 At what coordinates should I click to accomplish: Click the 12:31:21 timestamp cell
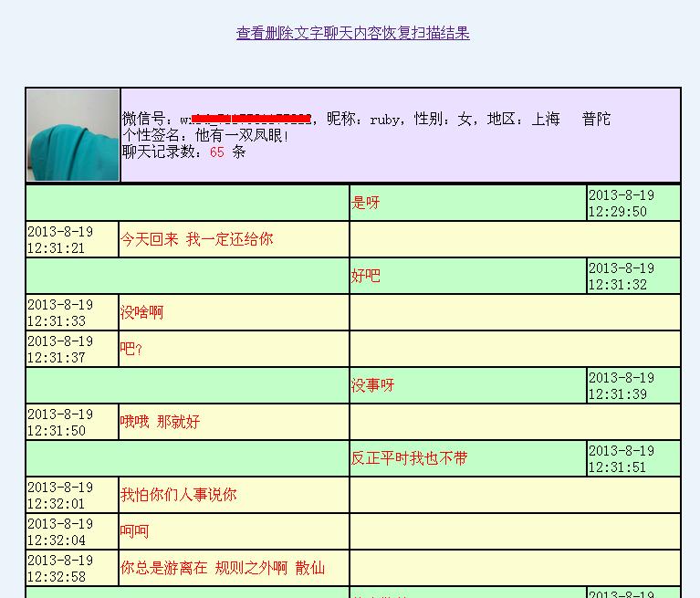(72, 239)
